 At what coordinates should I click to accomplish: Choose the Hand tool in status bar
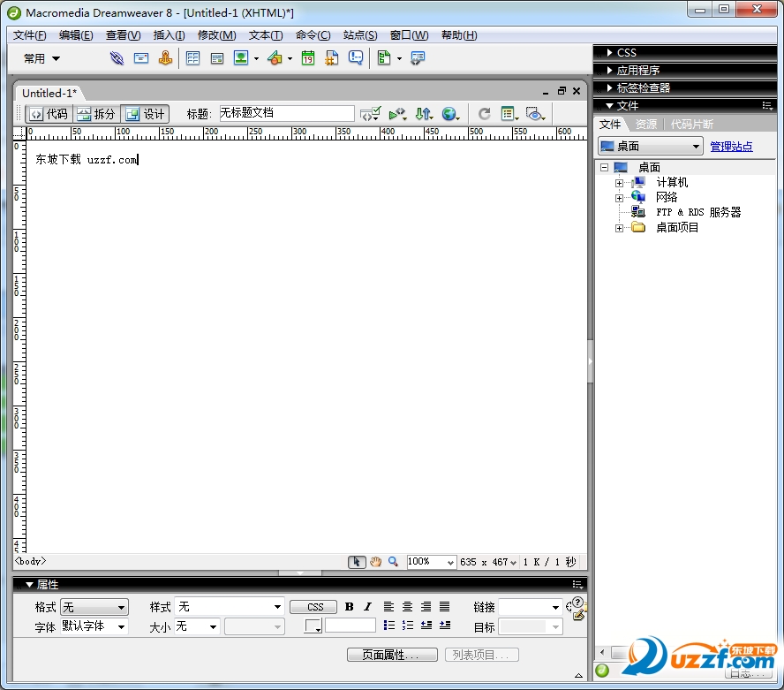click(x=375, y=562)
